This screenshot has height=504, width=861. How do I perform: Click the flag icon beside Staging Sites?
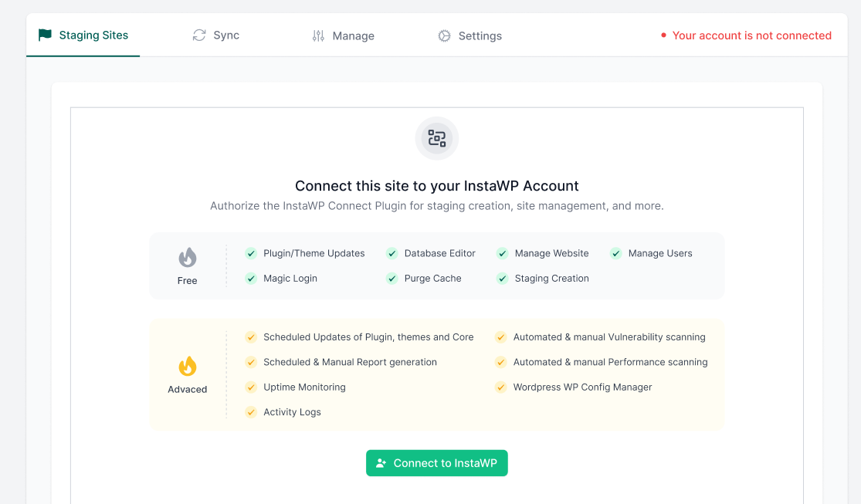coord(45,36)
